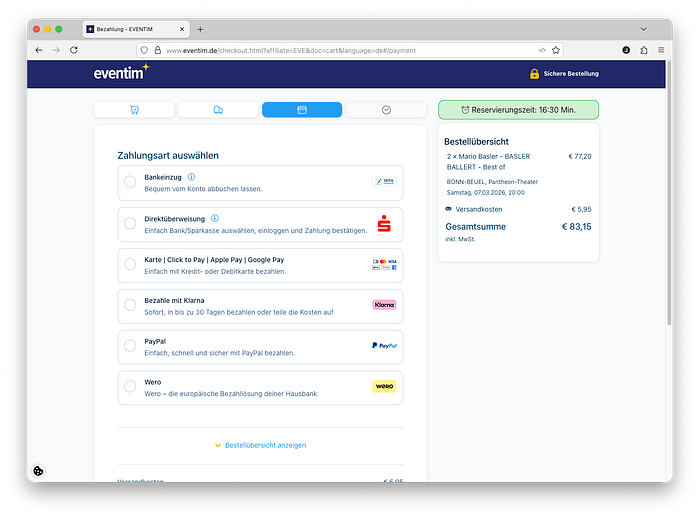This screenshot has height=518, width=700.
Task: Click the chevron beside Bestellübersicht anzeigen
Action: (x=218, y=445)
